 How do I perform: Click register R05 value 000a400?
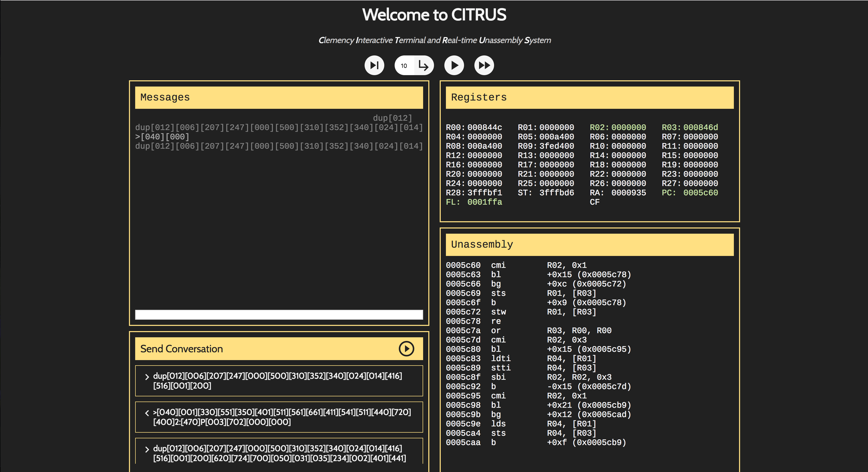pyautogui.click(x=557, y=137)
